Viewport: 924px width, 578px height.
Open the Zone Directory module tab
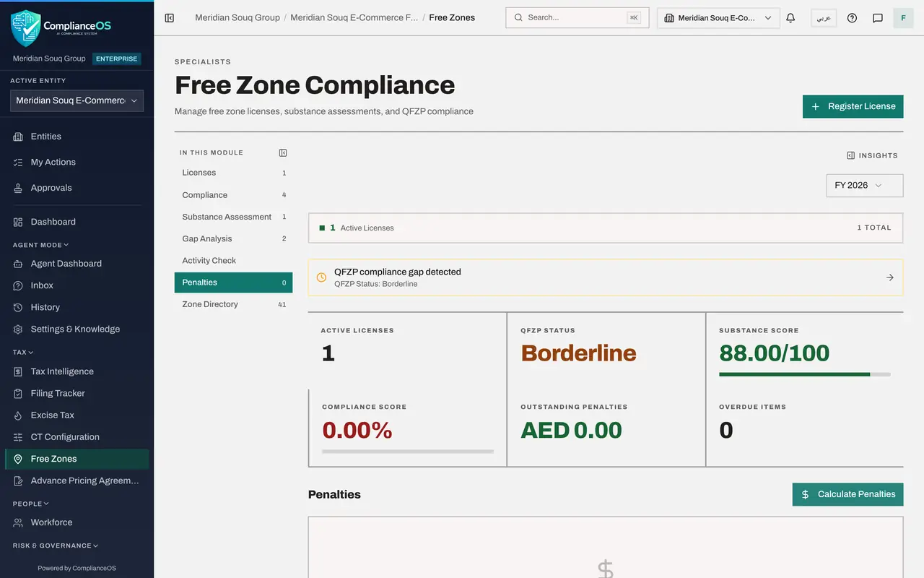[233, 304]
